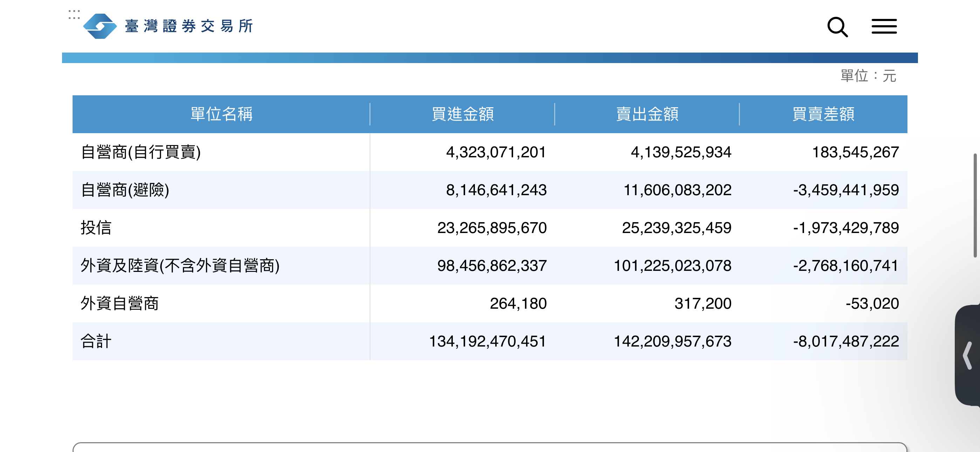Click the 臺灣證券交易所 site title
Screen dimensions: 980x452
[189, 26]
